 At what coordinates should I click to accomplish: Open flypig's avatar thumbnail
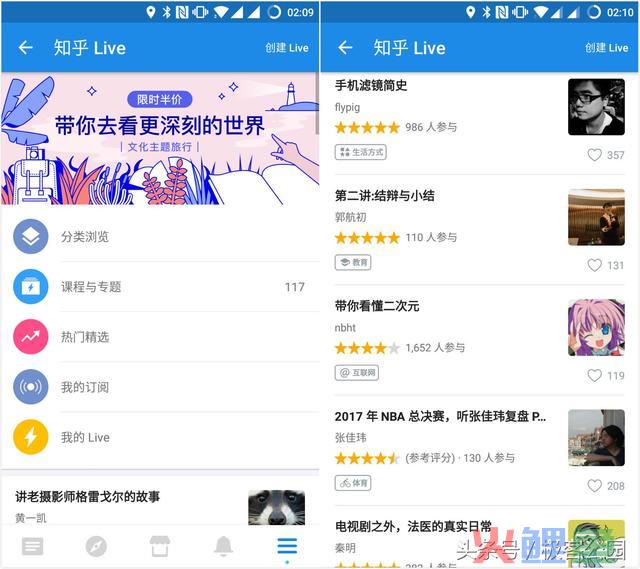coord(596,107)
